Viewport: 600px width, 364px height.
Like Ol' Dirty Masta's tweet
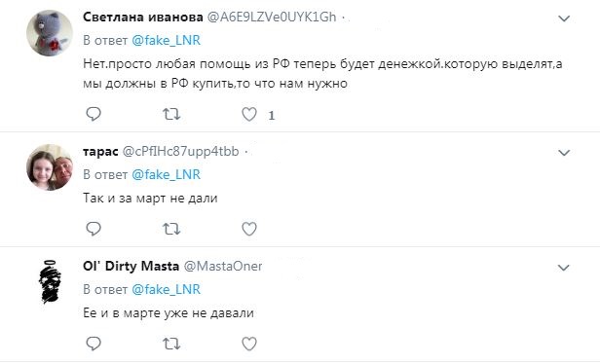pyautogui.click(x=249, y=344)
